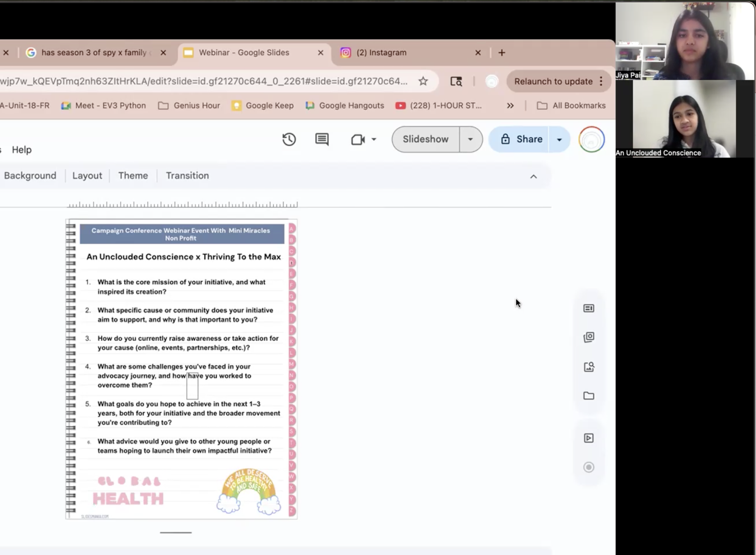Show more bookmarks with double chevron

[510, 106]
